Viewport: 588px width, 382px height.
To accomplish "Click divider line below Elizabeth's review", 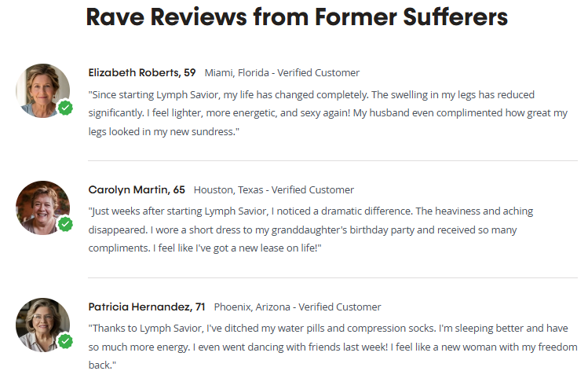I will (333, 161).
